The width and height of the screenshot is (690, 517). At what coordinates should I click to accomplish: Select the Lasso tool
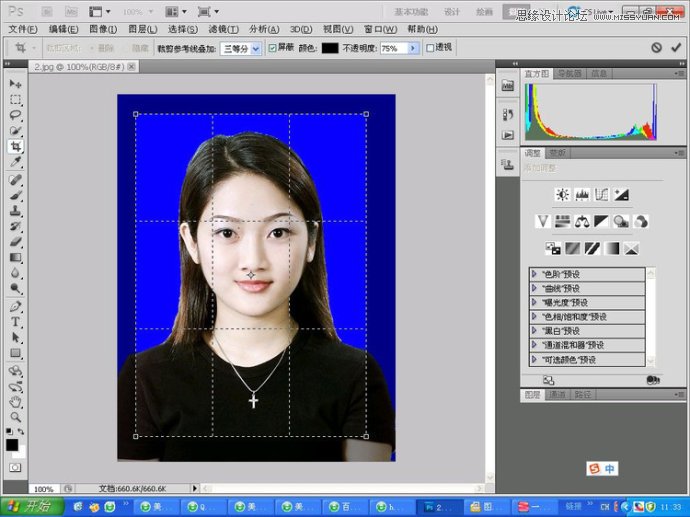click(16, 115)
